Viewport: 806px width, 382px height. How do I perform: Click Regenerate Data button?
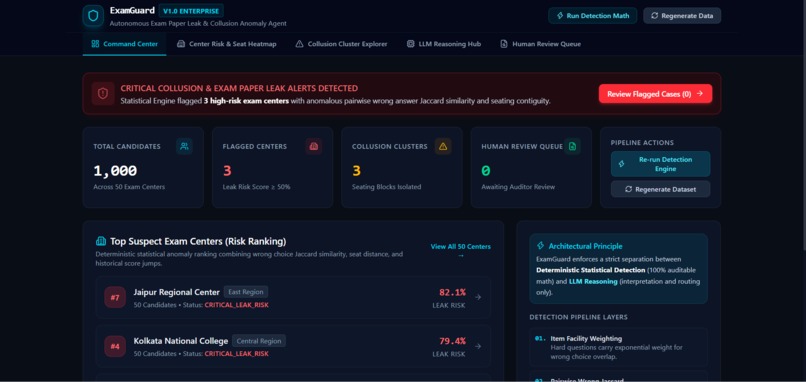coord(682,15)
